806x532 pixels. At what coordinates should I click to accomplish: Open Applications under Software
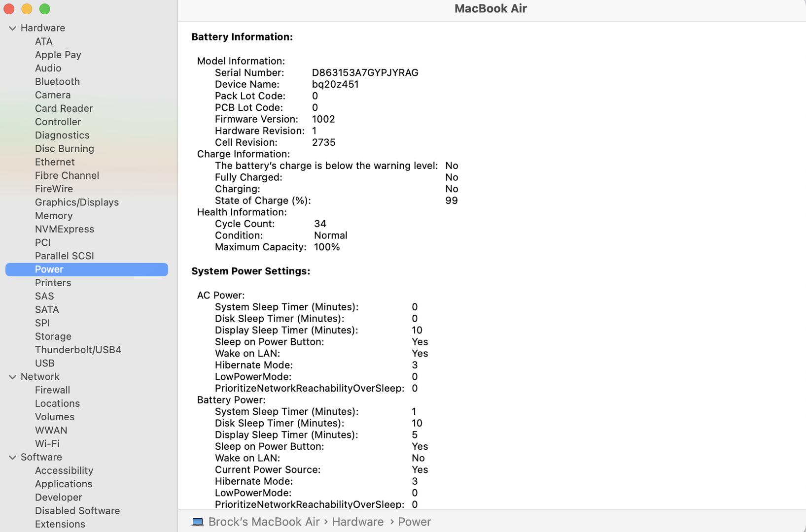tap(64, 484)
